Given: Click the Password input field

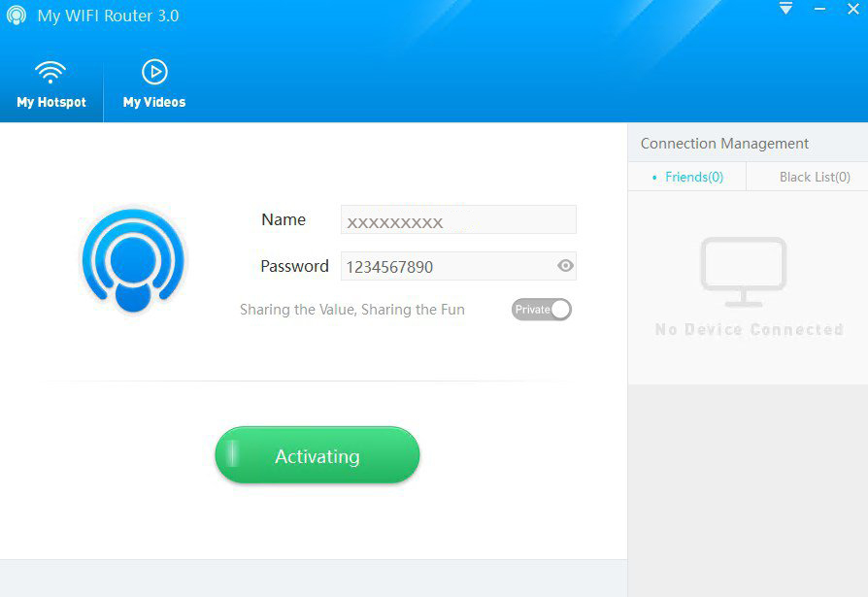Looking at the screenshot, I should point(458,266).
